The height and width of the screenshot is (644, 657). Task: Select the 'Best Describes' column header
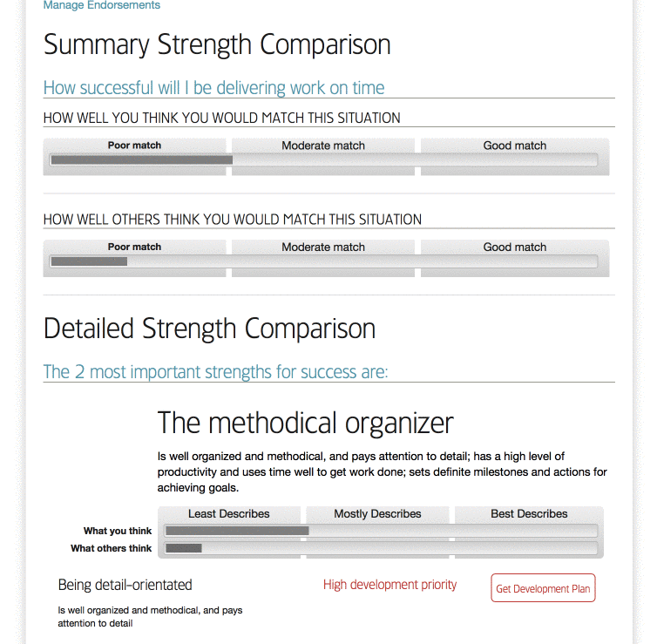[x=529, y=513]
